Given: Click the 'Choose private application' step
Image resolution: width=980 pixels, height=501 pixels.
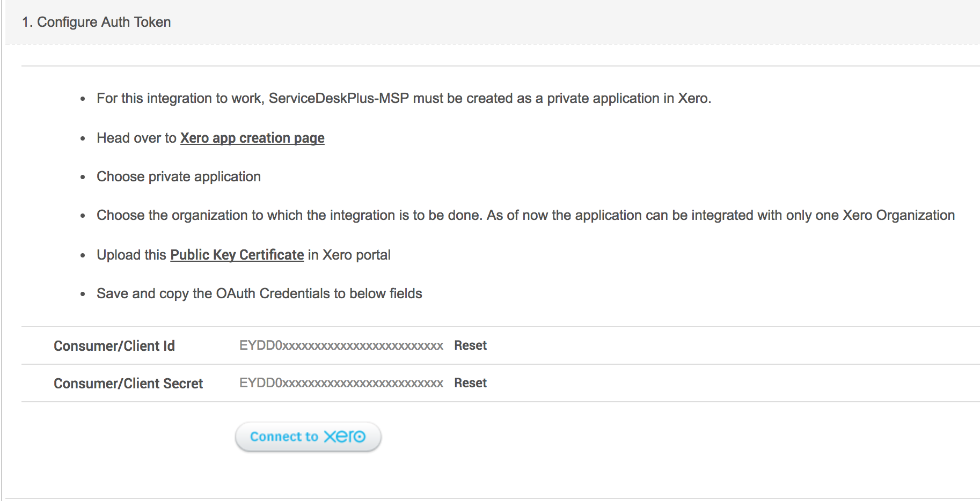Looking at the screenshot, I should pos(179,177).
